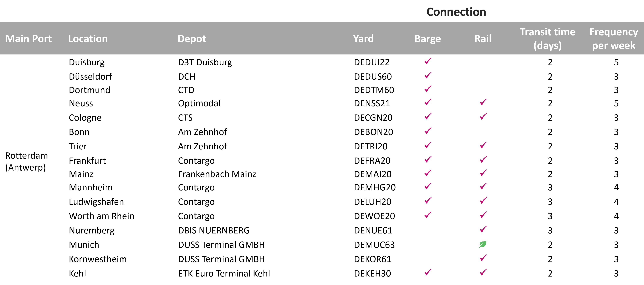
Task: Click the green leaf icon for Munich
Action: tap(483, 244)
